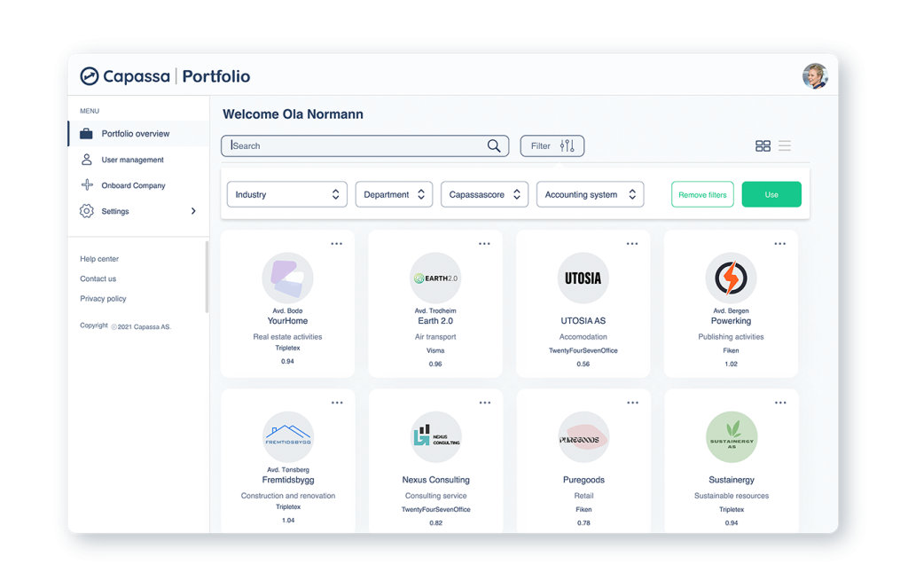This screenshot has height=588, width=908.
Task: Open the Accounting system dropdown
Action: pyautogui.click(x=590, y=194)
